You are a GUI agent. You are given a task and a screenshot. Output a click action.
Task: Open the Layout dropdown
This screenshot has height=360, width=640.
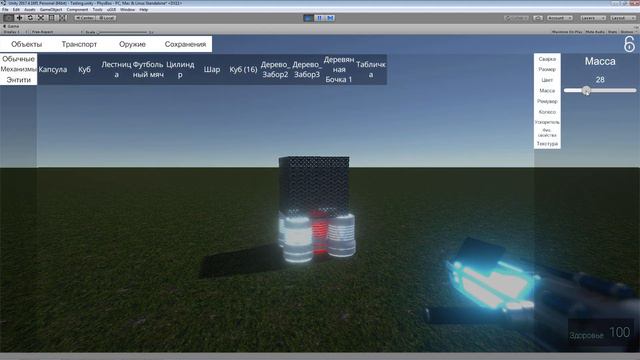623,18
